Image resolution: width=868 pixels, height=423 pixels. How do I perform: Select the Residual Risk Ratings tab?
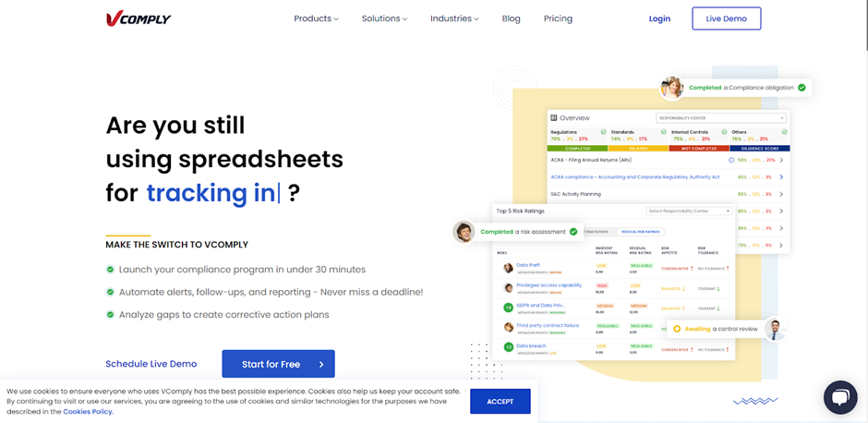(641, 232)
